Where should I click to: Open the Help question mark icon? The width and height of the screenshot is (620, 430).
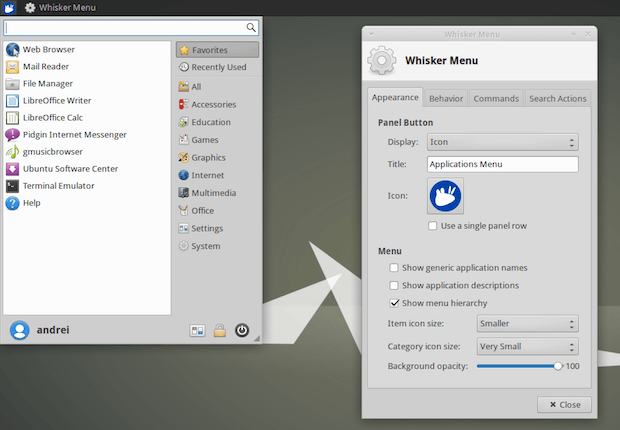[12, 203]
